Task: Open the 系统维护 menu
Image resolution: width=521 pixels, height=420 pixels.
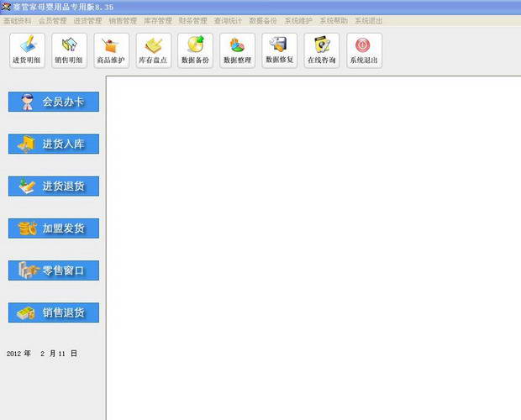Action: pos(298,21)
